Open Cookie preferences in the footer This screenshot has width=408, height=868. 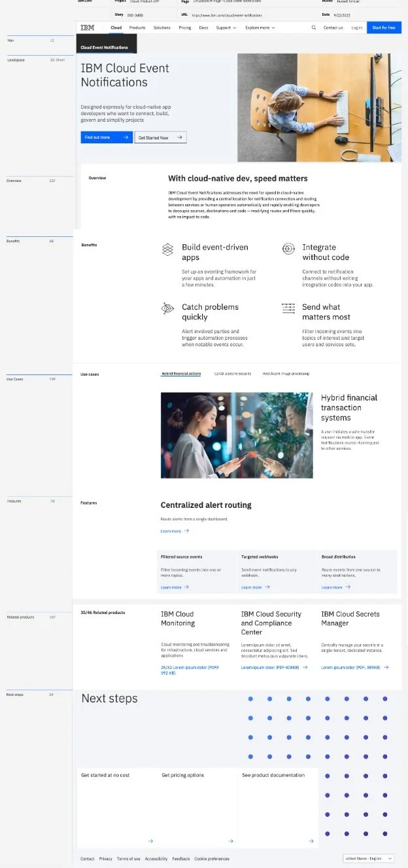(212, 859)
